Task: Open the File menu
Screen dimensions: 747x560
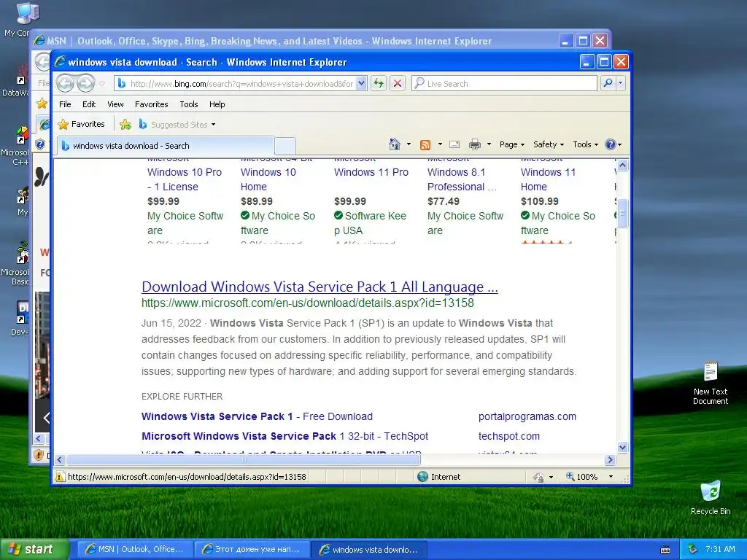Action: tap(65, 104)
